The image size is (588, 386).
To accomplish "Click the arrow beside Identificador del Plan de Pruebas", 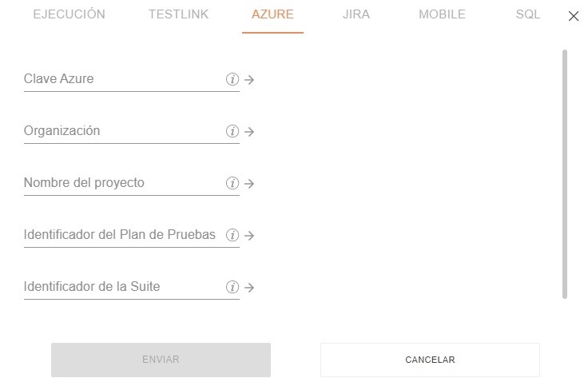I will click(249, 236).
